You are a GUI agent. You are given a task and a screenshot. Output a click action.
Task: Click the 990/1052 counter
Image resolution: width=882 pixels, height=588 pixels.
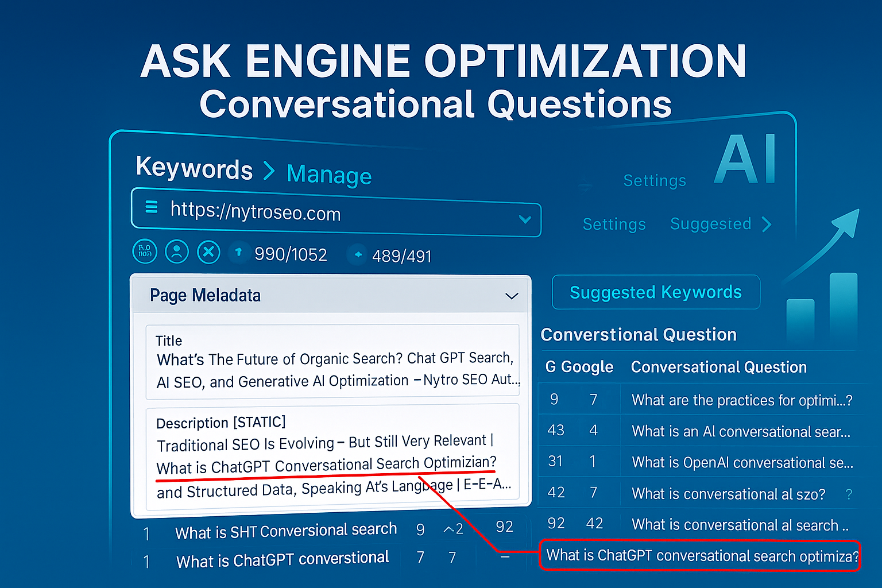291,254
